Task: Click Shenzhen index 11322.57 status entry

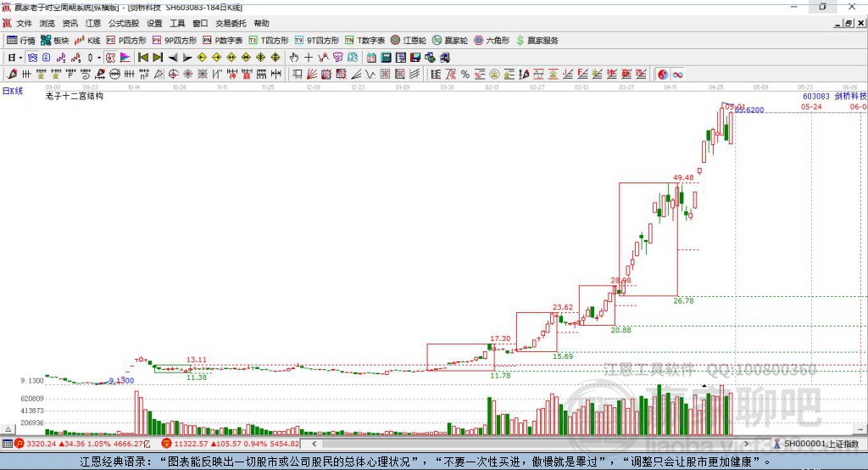Action: (x=231, y=444)
